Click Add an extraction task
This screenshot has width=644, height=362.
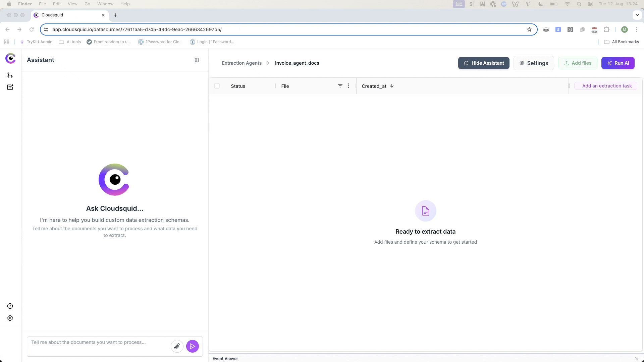(x=606, y=86)
